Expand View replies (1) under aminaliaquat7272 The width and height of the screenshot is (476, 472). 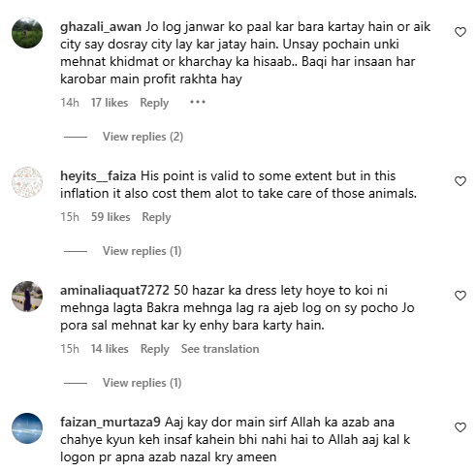(x=142, y=383)
